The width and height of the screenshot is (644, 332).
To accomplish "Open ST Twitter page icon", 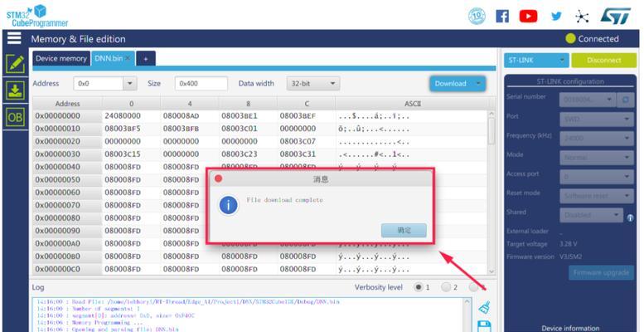I will click(556, 17).
